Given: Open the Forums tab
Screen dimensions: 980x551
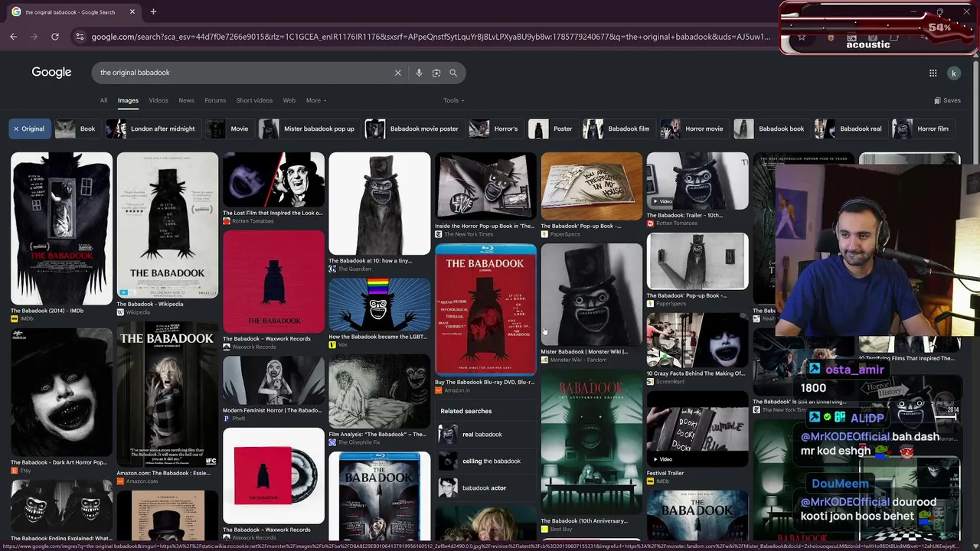Looking at the screenshot, I should pos(215,100).
